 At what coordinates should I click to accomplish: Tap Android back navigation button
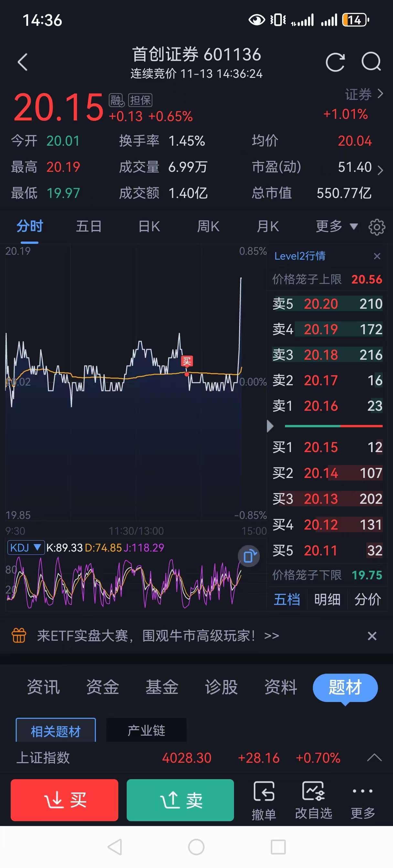115,847
